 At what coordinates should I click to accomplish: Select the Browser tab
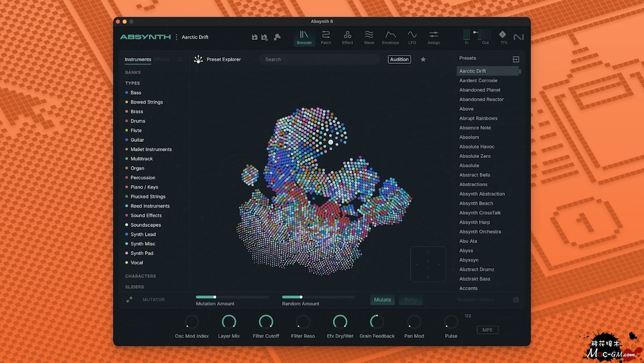[304, 37]
